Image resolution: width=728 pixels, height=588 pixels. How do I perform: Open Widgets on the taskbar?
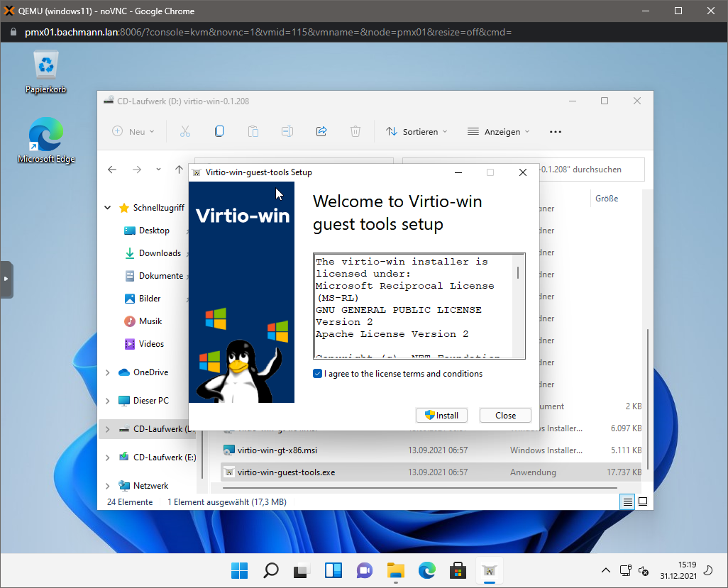click(x=333, y=570)
